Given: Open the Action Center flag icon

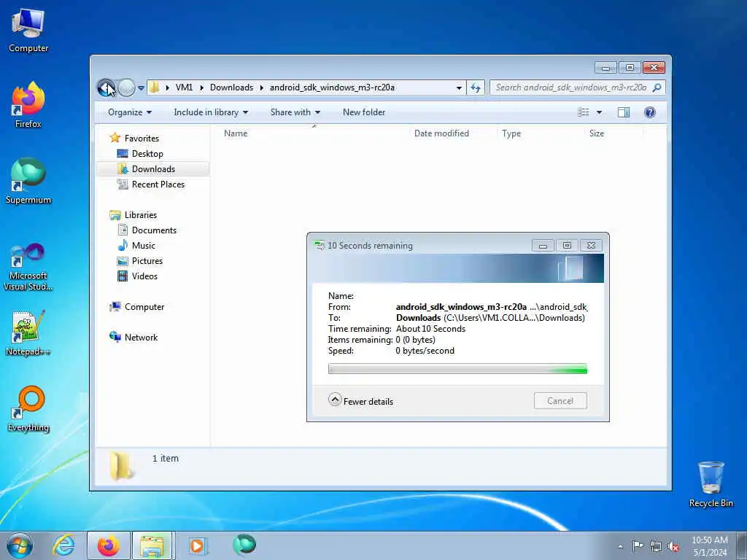Looking at the screenshot, I should 637,546.
